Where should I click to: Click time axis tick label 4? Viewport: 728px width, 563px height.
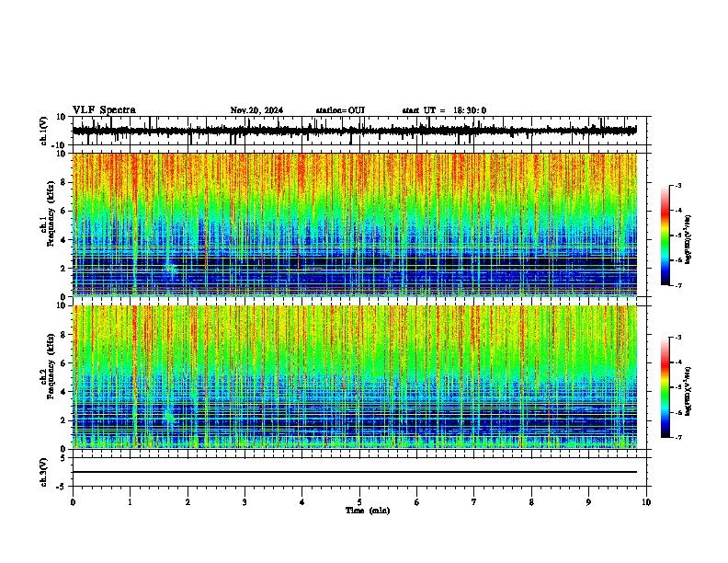(302, 502)
